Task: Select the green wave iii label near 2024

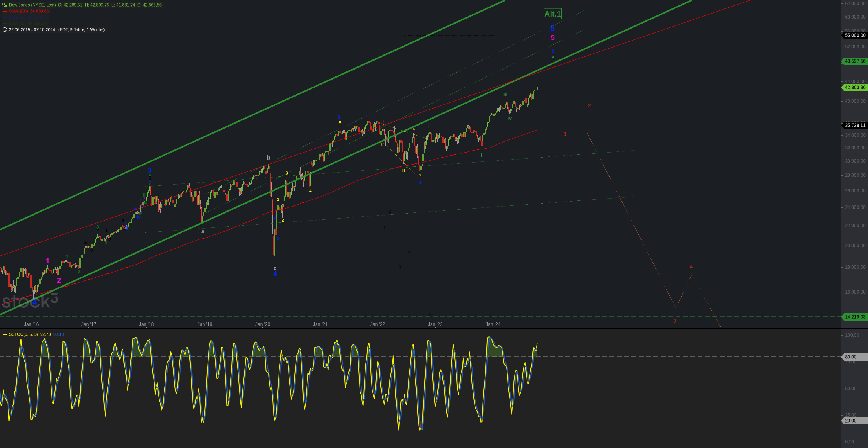Action: tap(505, 95)
